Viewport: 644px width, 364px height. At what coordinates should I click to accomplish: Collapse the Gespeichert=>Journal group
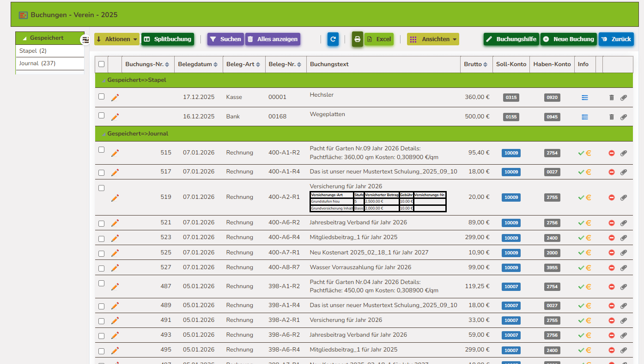pyautogui.click(x=103, y=134)
